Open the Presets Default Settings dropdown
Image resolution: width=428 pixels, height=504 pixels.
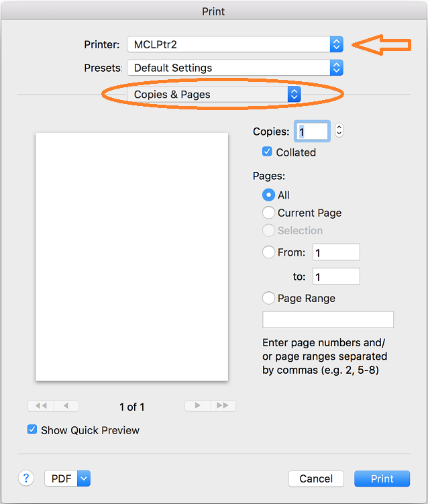(235, 68)
